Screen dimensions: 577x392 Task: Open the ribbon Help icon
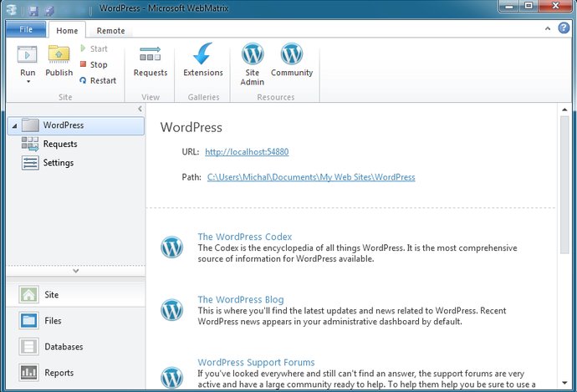(564, 28)
